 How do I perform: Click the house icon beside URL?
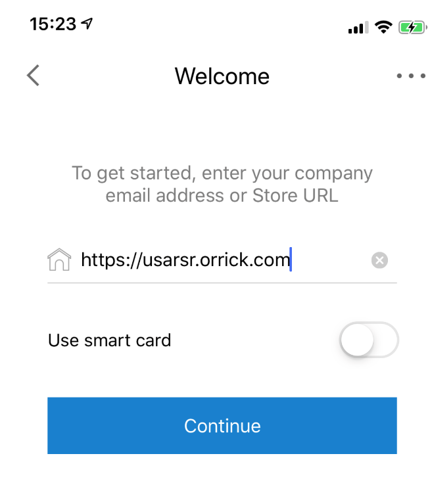click(59, 260)
